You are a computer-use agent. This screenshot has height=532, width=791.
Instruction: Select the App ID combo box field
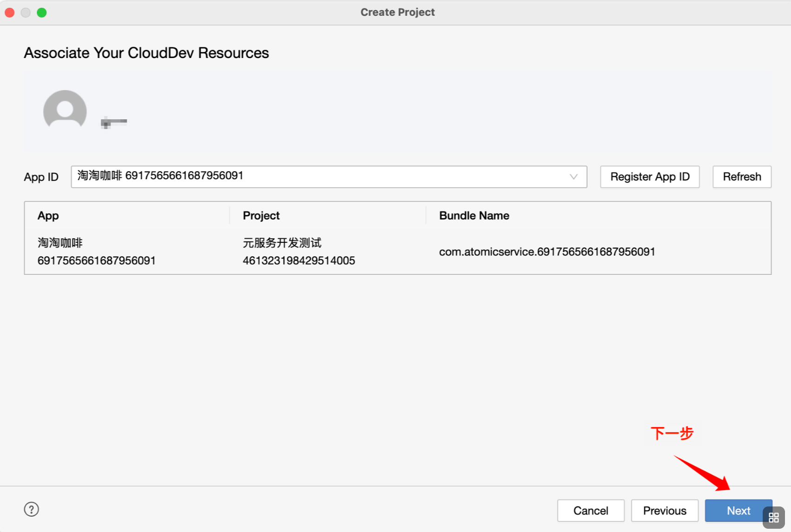click(x=329, y=177)
